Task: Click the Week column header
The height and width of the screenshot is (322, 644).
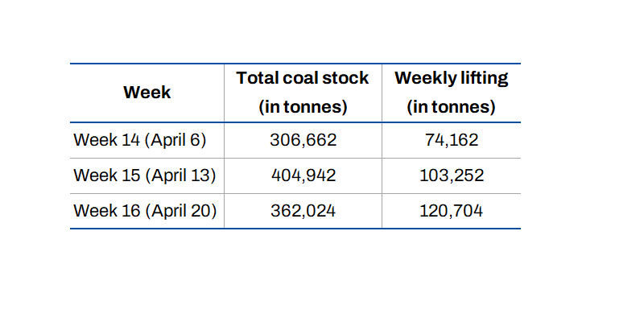Action: click(x=147, y=93)
